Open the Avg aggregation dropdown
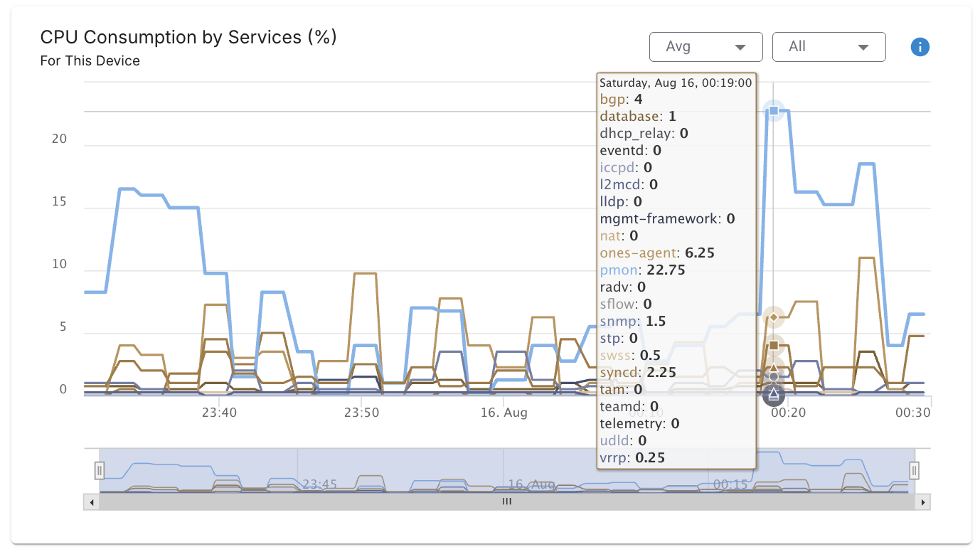 (705, 47)
